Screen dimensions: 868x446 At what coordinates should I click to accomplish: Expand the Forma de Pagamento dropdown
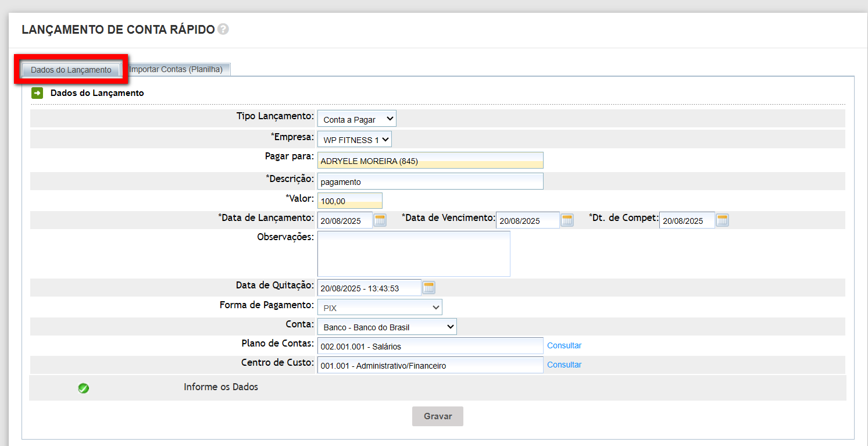[x=379, y=308]
